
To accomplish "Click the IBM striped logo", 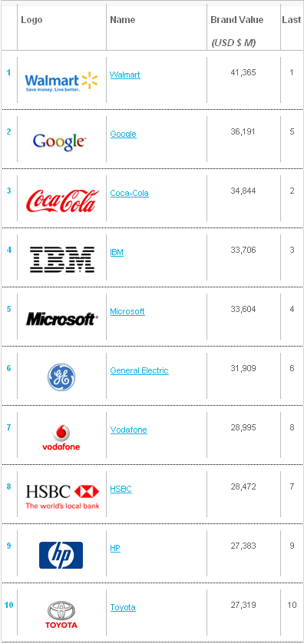I will tap(62, 260).
